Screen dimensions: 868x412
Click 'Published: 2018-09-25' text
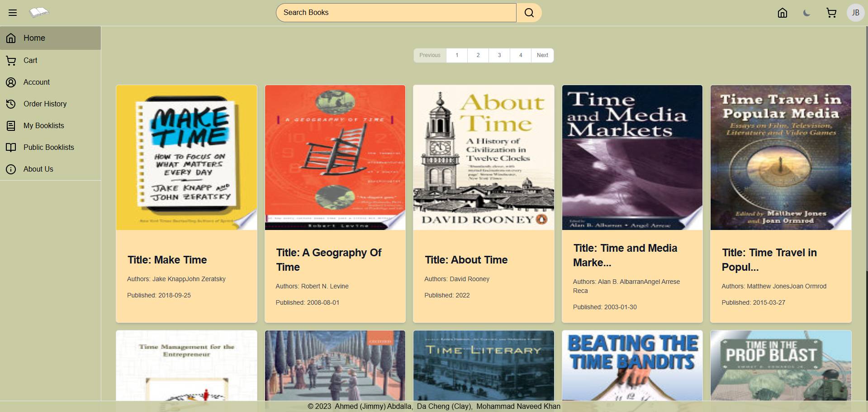pyautogui.click(x=159, y=295)
